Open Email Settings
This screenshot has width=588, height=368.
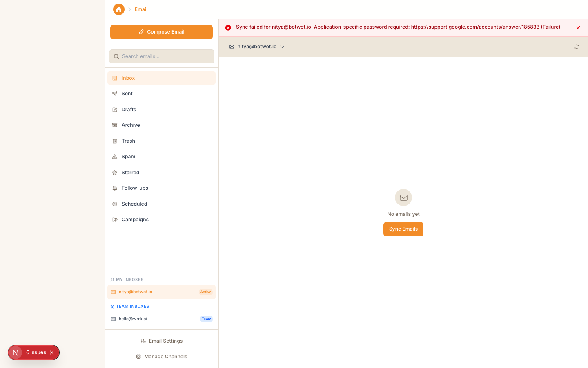click(x=162, y=341)
